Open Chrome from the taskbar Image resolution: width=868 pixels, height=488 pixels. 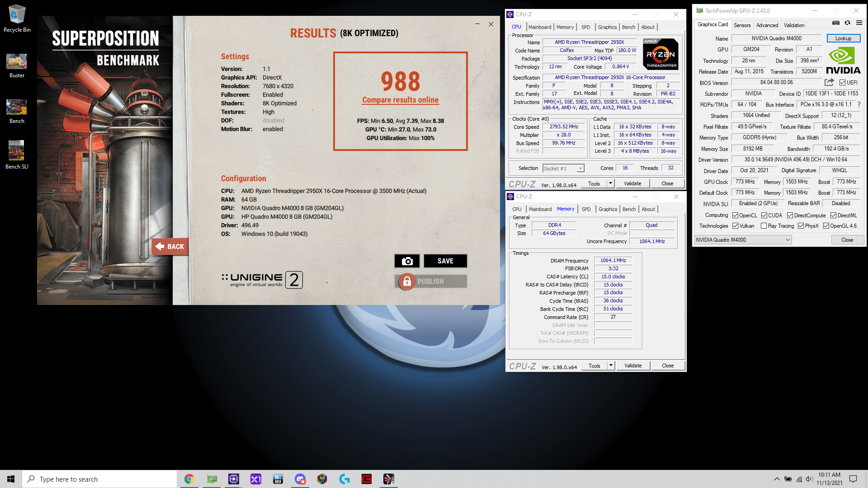(189, 479)
